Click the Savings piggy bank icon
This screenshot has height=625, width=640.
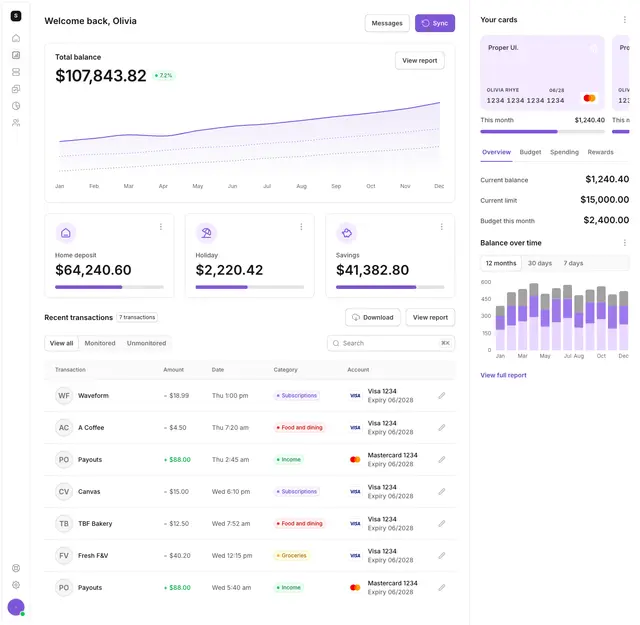point(347,233)
